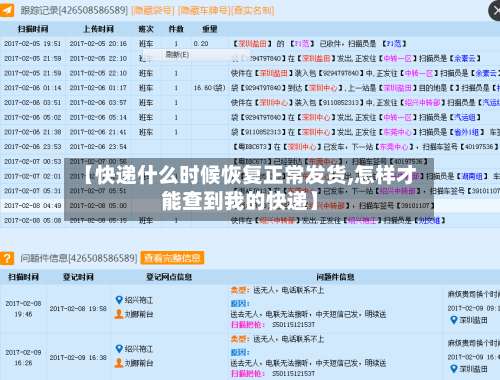Click tracking header text 跟踪记录[426508586589]
The width and height of the screenshot is (500, 380).
[x=74, y=10]
